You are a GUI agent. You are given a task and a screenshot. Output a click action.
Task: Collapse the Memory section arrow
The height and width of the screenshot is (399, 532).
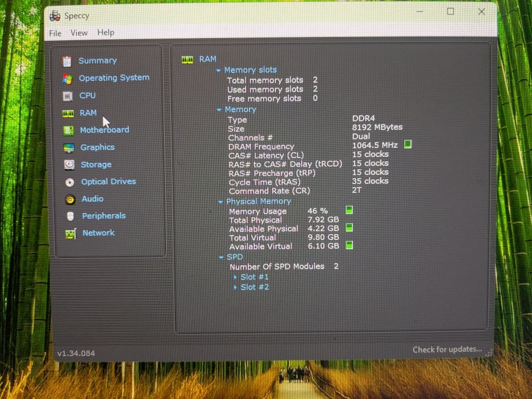point(219,110)
